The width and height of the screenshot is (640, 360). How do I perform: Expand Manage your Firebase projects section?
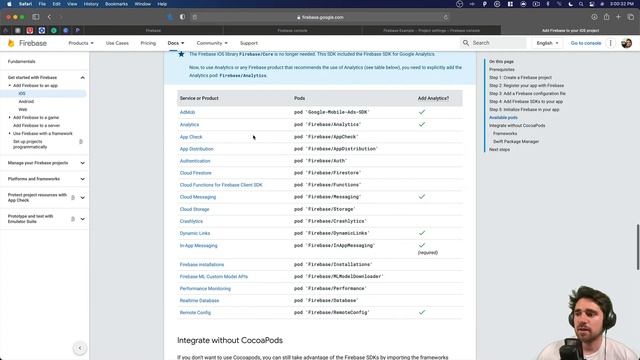tap(82, 163)
